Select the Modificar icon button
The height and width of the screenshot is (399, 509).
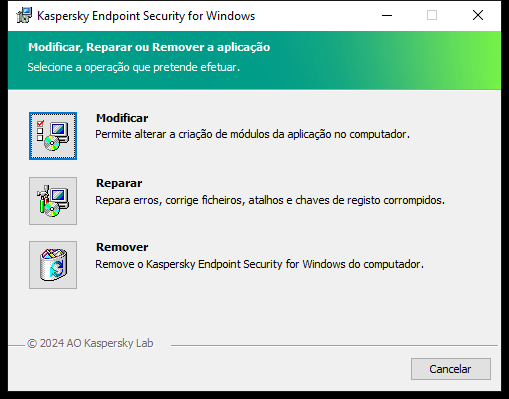53,136
